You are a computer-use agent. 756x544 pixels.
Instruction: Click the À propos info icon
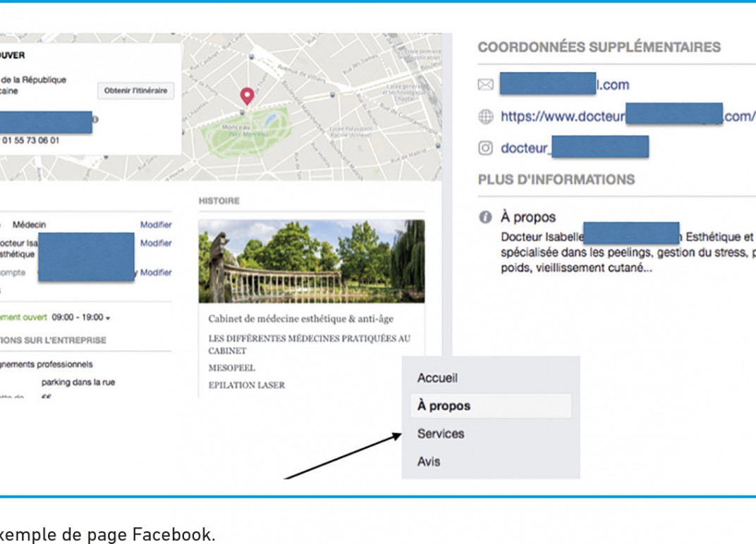[485, 217]
